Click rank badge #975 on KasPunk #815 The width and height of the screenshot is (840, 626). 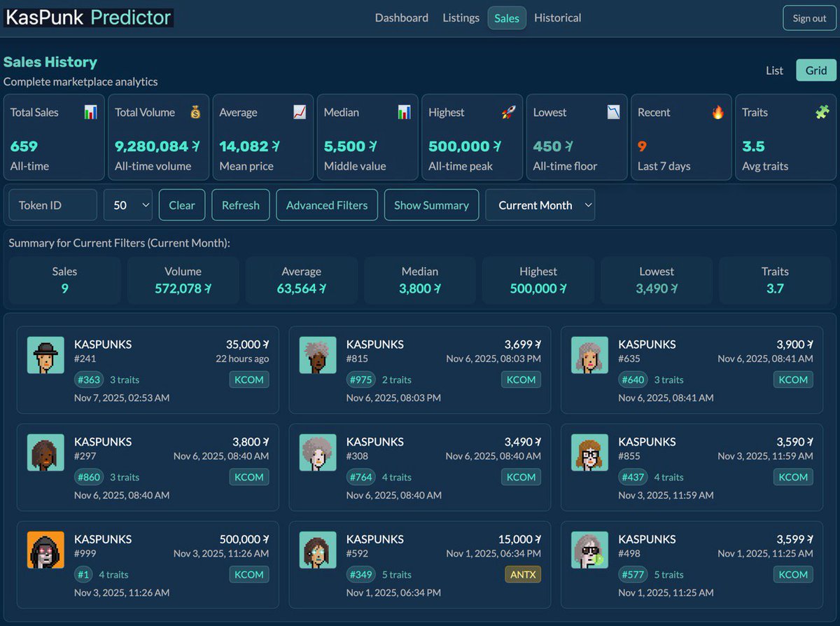[x=361, y=380]
